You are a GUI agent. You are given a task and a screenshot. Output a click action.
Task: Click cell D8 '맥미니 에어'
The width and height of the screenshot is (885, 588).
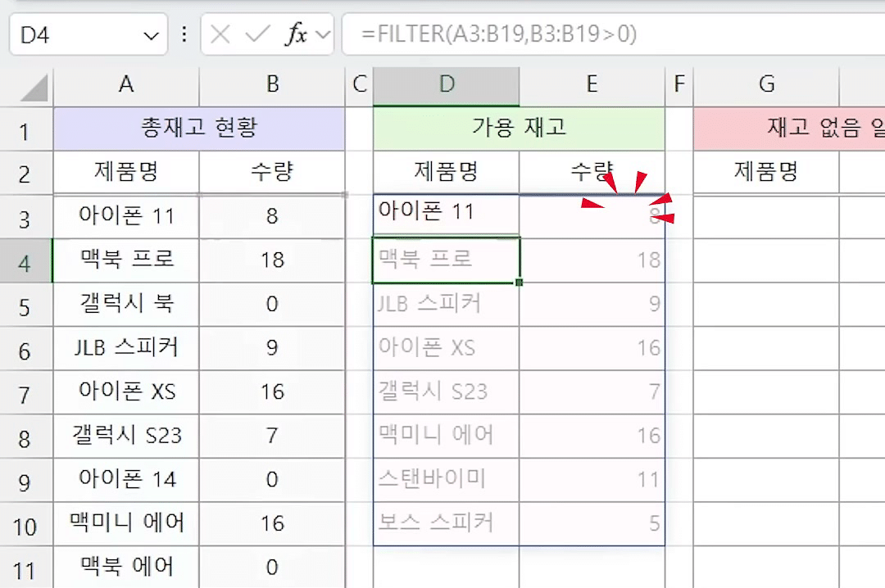(x=446, y=436)
